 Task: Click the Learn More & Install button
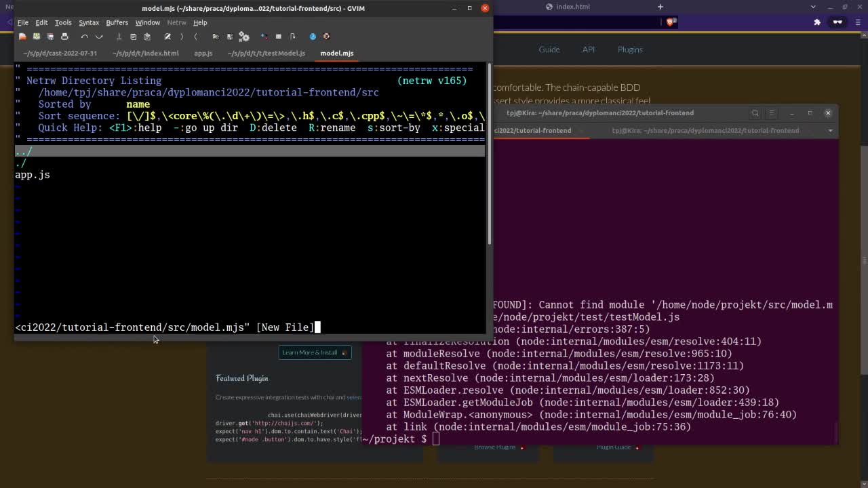[315, 352]
